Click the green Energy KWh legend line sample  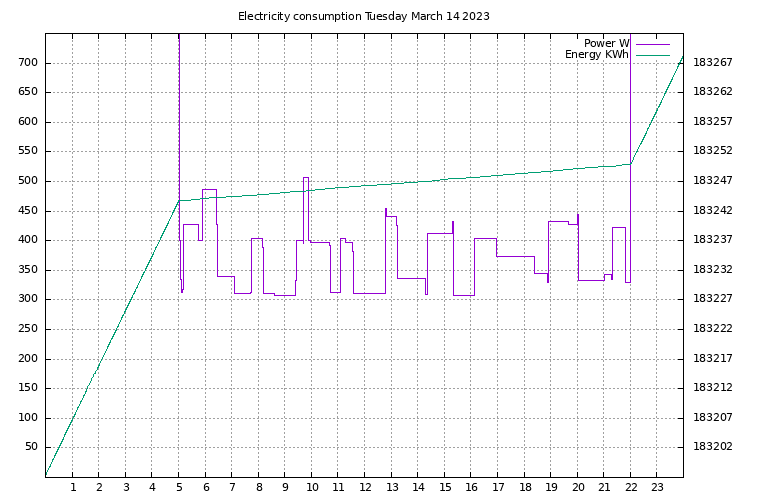coord(653,55)
